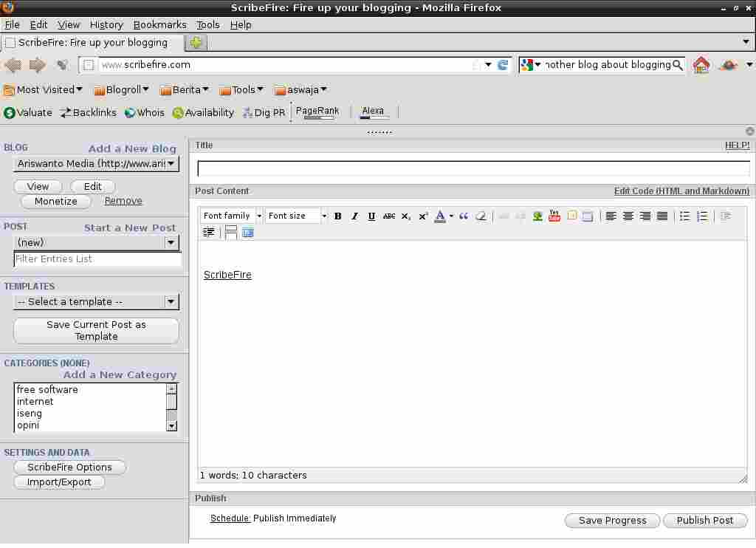
Task: Open the Tools menu in the menu bar
Action: (207, 24)
